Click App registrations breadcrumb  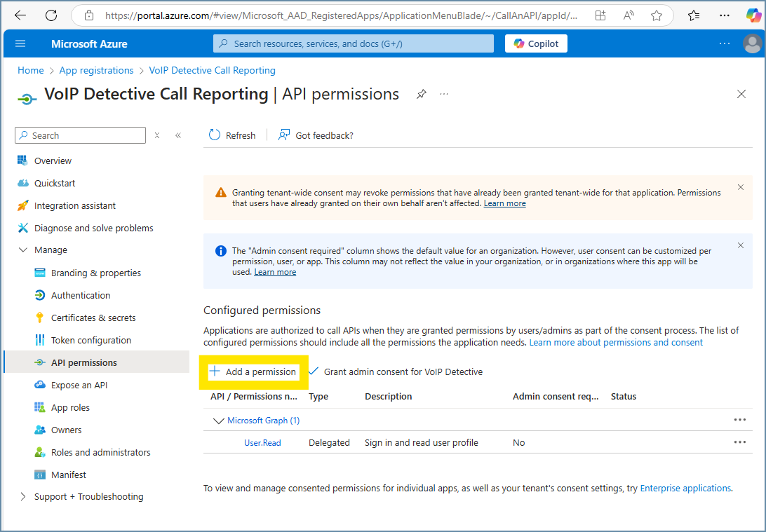96,70
